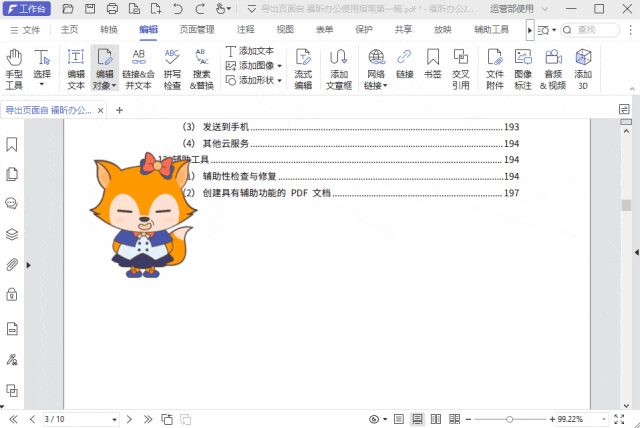This screenshot has height=428, width=640.
Task: Open the Edit Object tool
Action: [104, 69]
